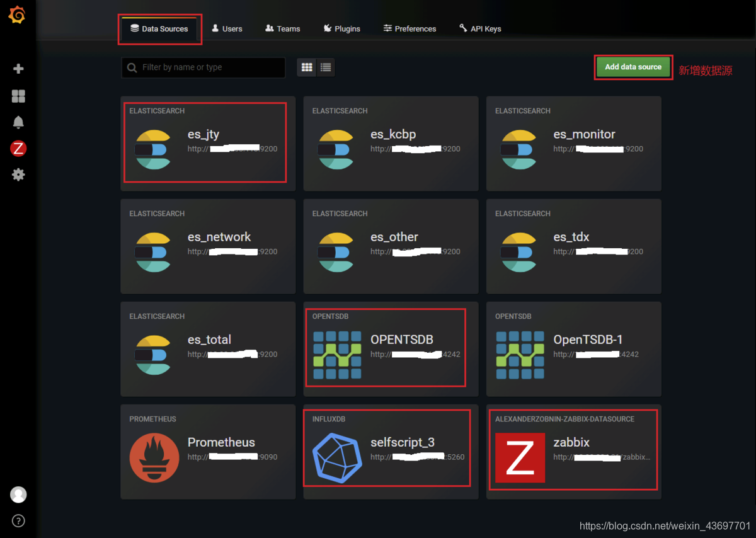Viewport: 756px width, 538px height.
Task: Click the zabbix card URL text
Action: 602,457
